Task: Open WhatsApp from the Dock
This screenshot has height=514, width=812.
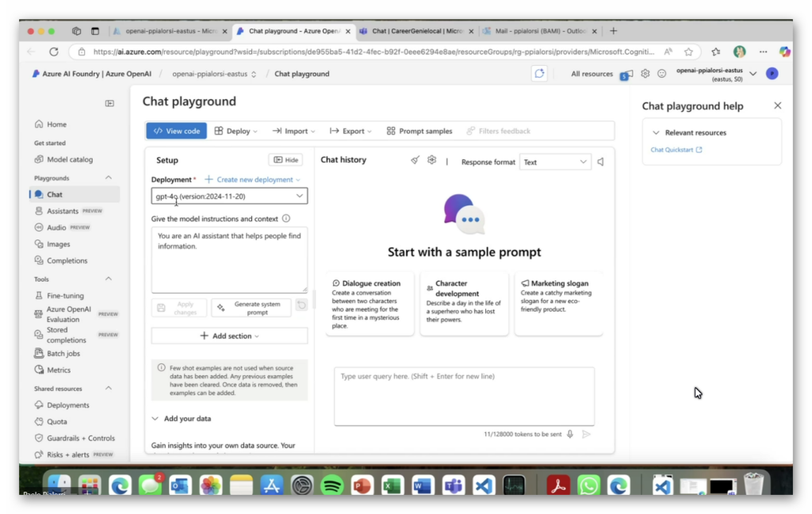Action: 588,485
